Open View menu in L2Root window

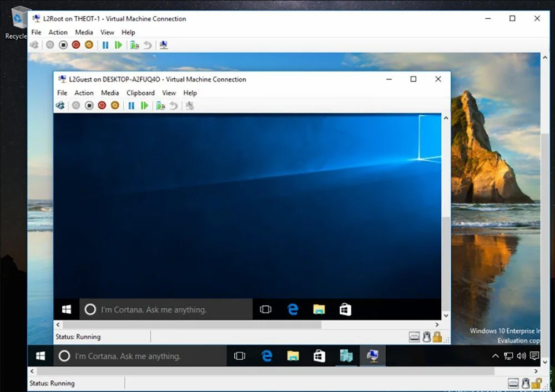107,32
